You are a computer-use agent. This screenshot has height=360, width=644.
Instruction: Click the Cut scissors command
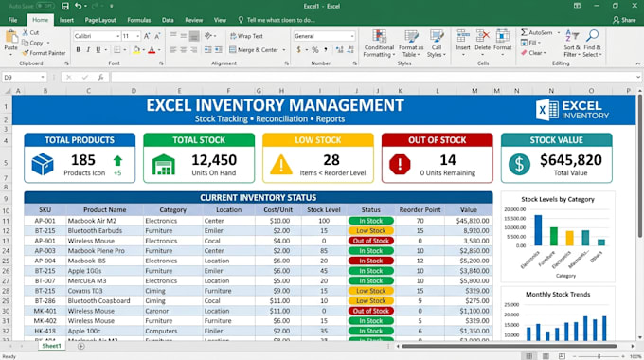(31, 32)
